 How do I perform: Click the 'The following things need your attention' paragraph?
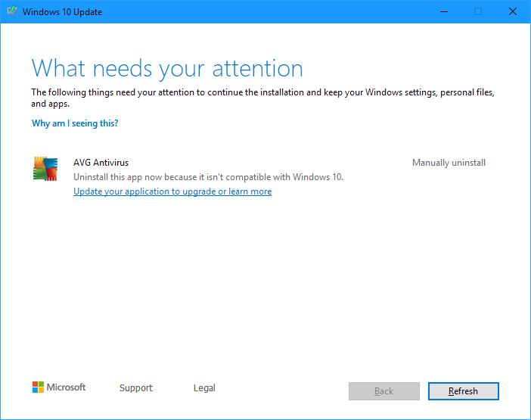262,98
